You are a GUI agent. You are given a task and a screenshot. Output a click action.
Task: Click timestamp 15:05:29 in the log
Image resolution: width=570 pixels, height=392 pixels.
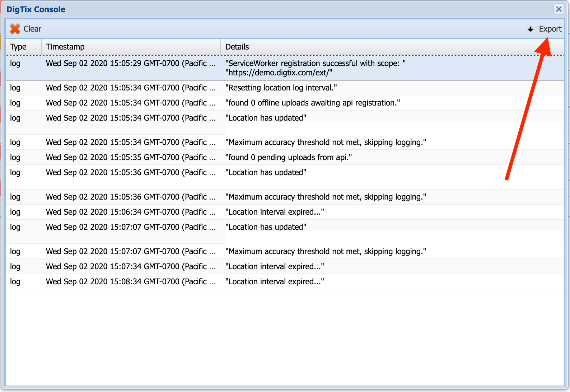131,63
